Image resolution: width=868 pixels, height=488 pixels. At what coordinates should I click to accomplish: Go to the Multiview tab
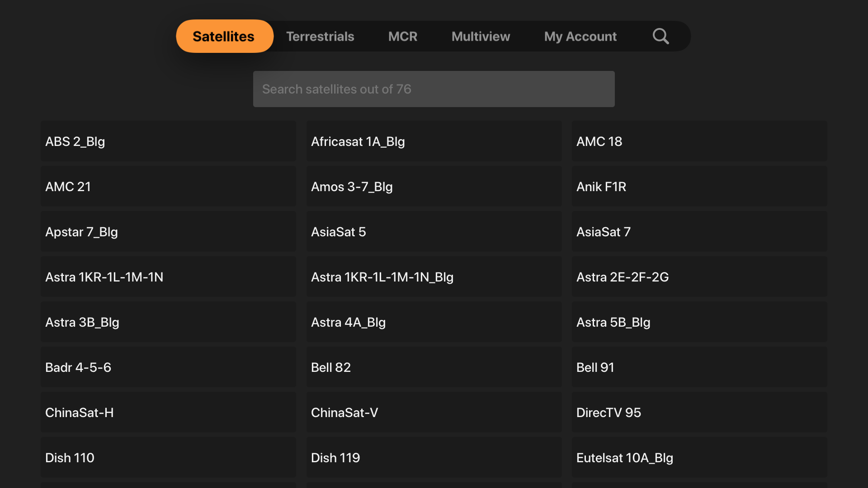[481, 36]
